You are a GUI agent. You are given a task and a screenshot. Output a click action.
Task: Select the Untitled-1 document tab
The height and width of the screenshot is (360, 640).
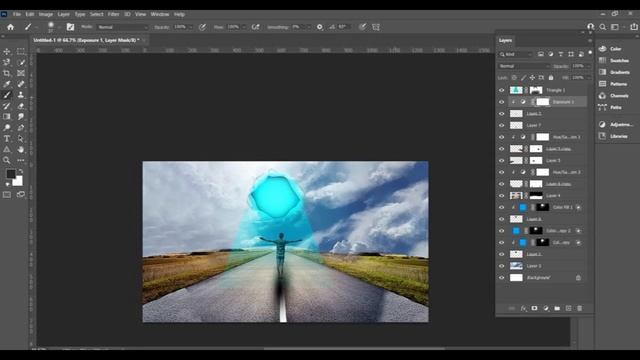(x=87, y=40)
